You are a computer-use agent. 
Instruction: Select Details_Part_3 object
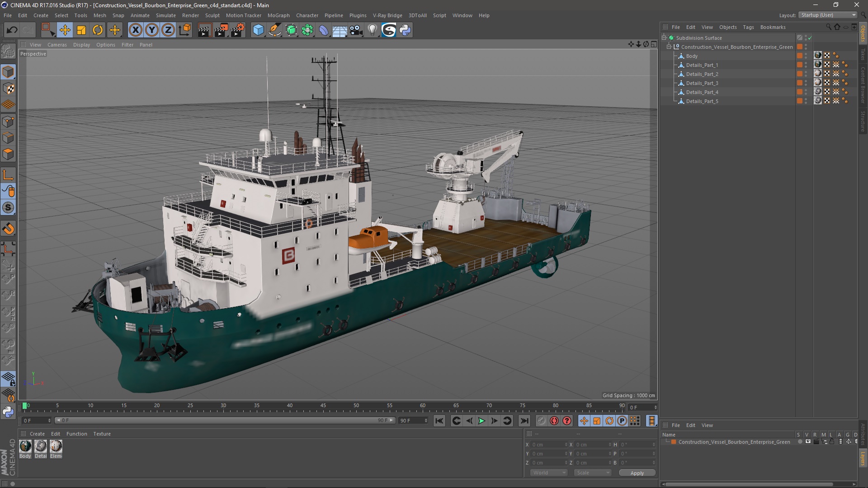702,83
